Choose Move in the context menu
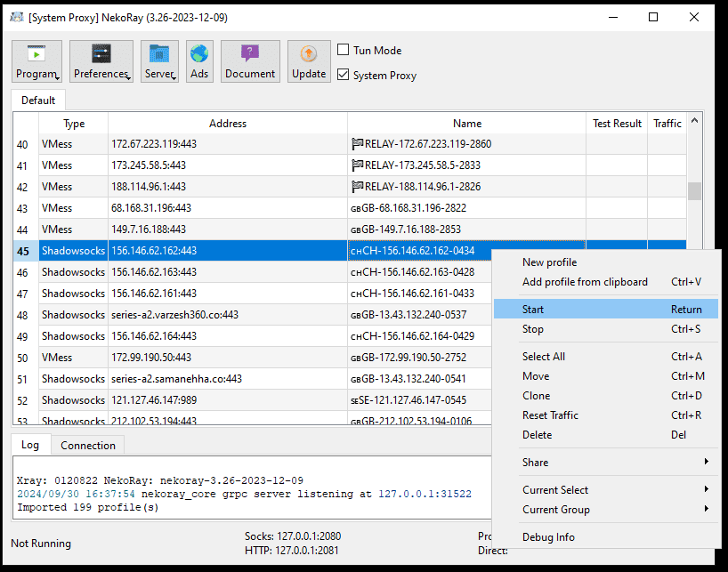The image size is (728, 572). point(606,375)
